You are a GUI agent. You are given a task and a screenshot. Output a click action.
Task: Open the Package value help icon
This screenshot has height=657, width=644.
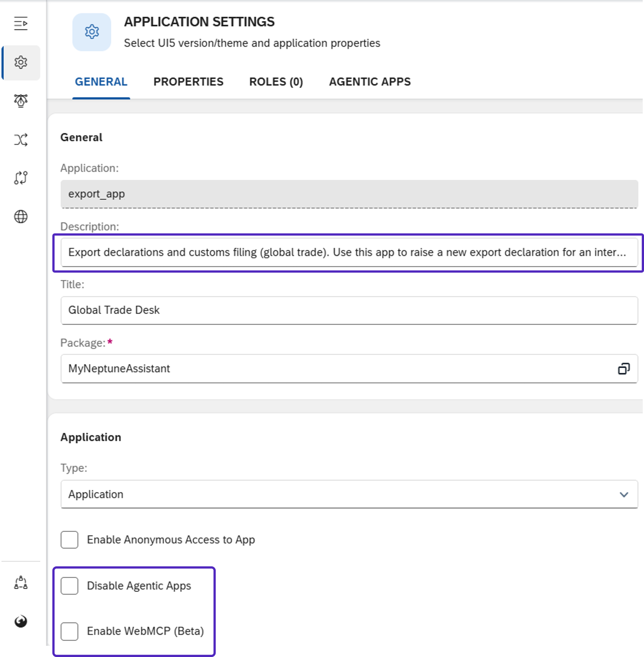tap(624, 368)
